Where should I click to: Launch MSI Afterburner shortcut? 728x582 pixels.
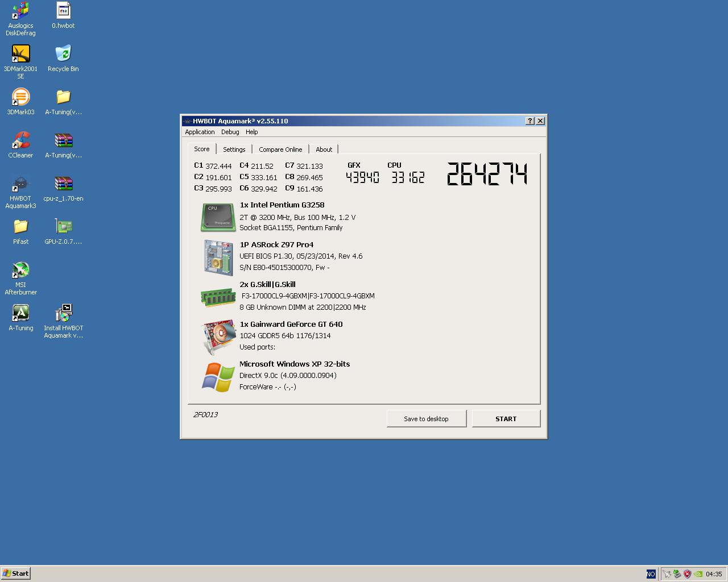point(20,278)
